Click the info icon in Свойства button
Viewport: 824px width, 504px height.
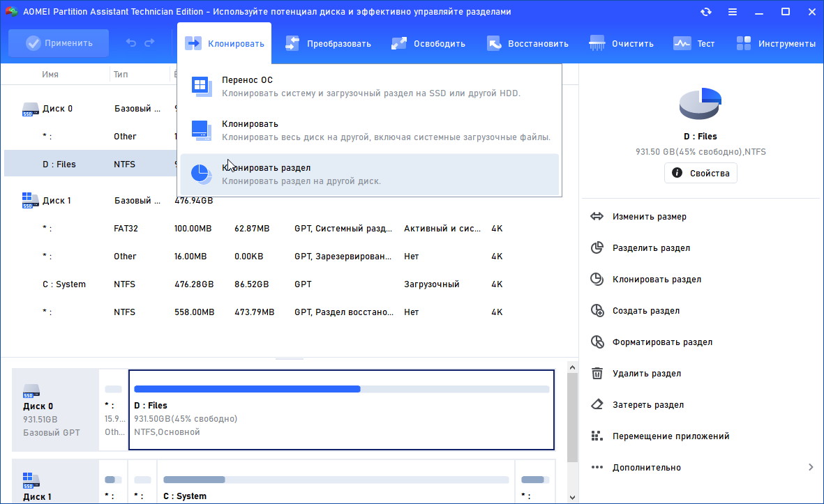(677, 173)
